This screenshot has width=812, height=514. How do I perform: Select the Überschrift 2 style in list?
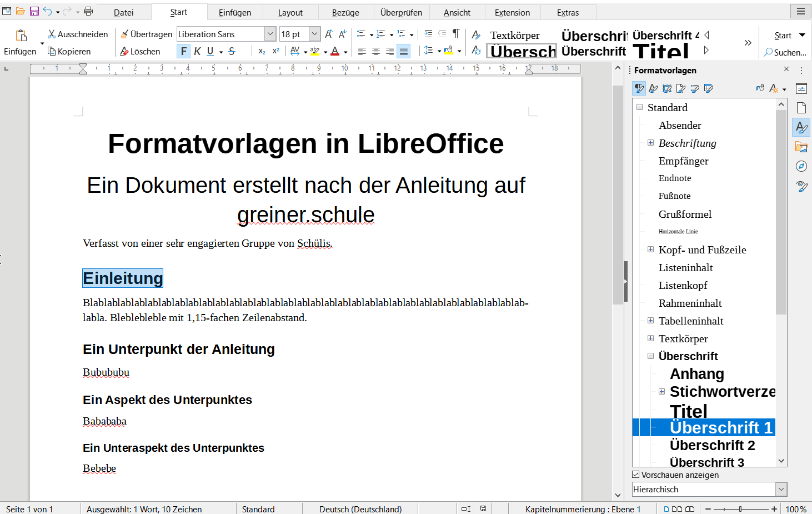coord(713,445)
